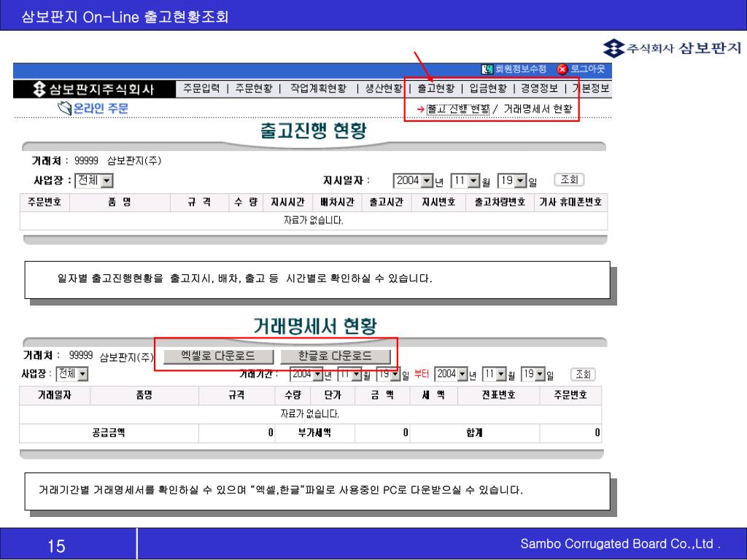The width and height of the screenshot is (747, 560).
Task: Open the 회원정보수정 link
Action: point(520,69)
